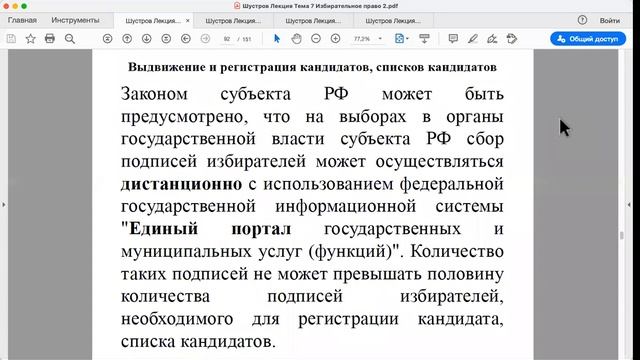
Task: Add the file to favorites with the star icon
Action: pyautogui.click(x=31, y=39)
